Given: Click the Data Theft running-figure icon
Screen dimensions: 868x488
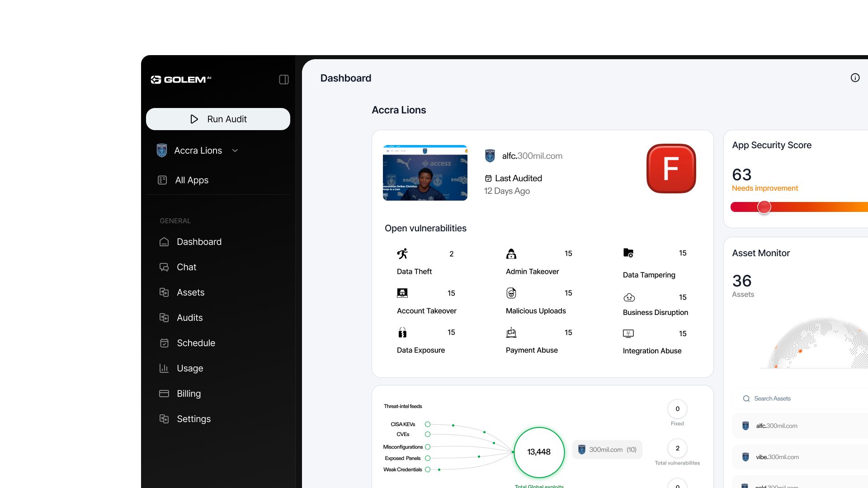Looking at the screenshot, I should tap(402, 253).
